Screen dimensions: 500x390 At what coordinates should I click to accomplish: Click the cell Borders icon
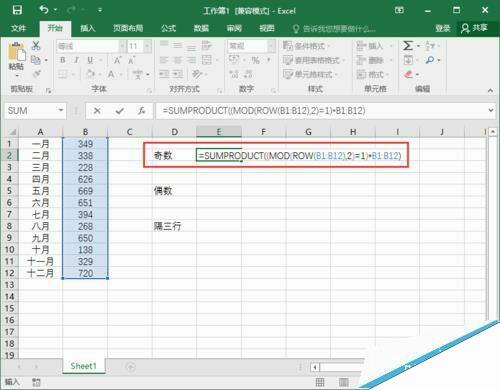pos(63,74)
